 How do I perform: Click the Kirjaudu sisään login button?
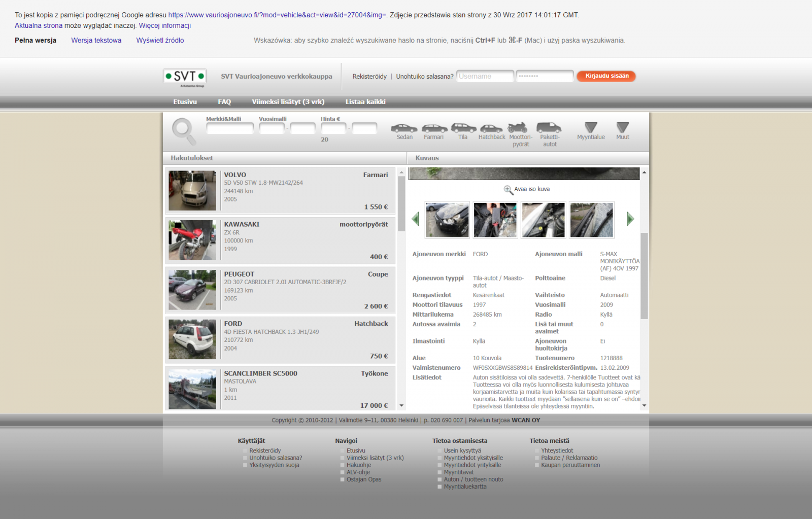pyautogui.click(x=606, y=76)
